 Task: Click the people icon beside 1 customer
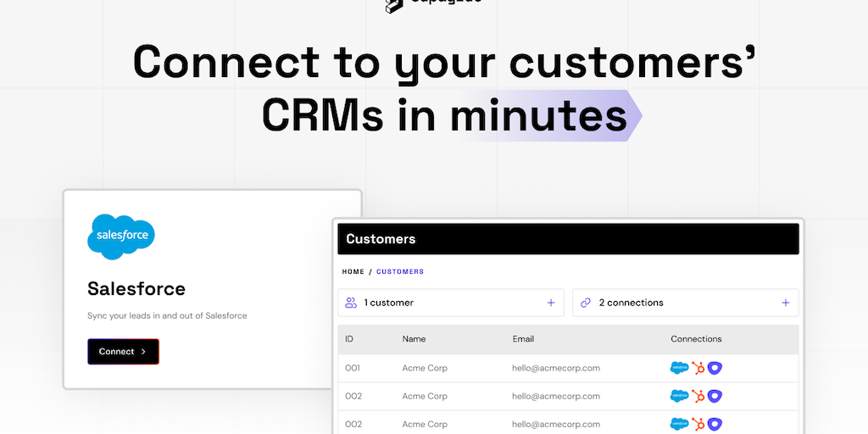point(351,303)
